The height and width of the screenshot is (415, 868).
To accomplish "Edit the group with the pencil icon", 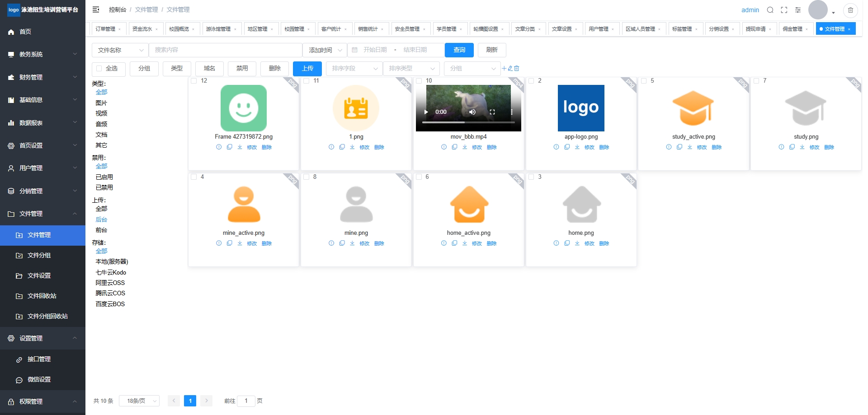I will click(x=510, y=69).
